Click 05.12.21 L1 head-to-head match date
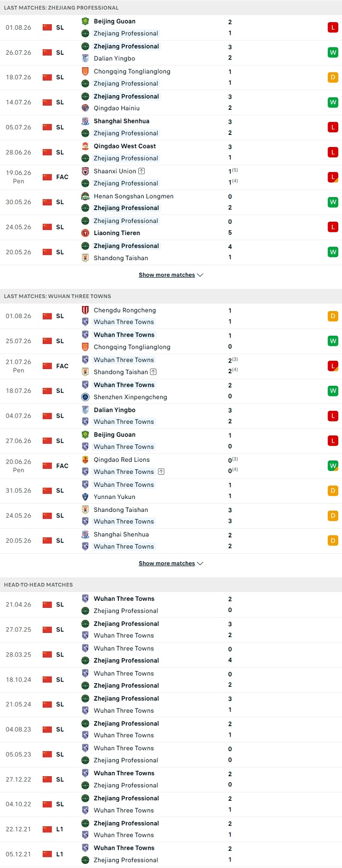Screen dimensions: 342x868 point(19,854)
